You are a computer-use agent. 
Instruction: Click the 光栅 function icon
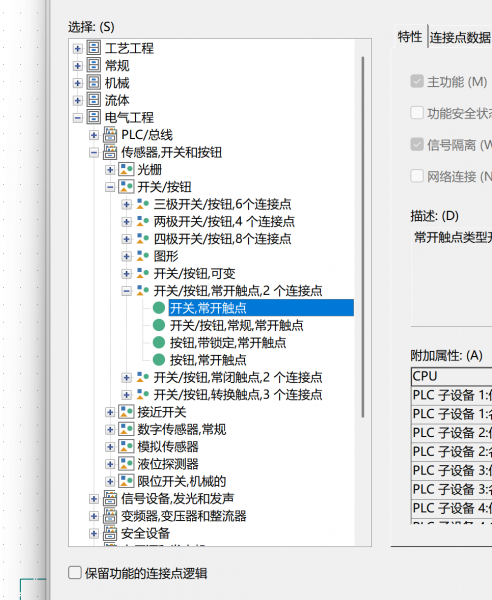click(x=126, y=170)
